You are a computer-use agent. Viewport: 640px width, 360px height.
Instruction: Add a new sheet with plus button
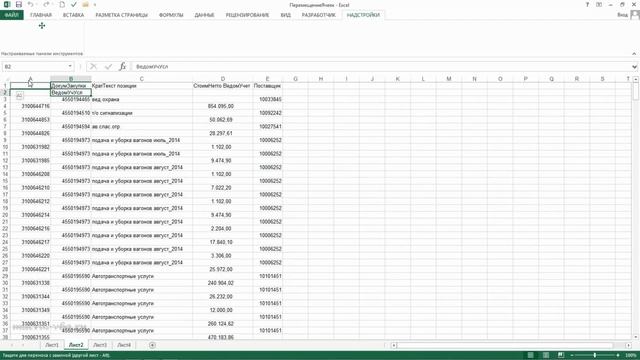[152, 345]
